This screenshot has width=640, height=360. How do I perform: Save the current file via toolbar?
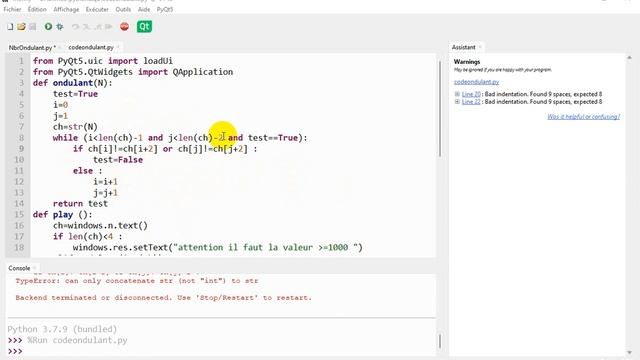pos(33,27)
